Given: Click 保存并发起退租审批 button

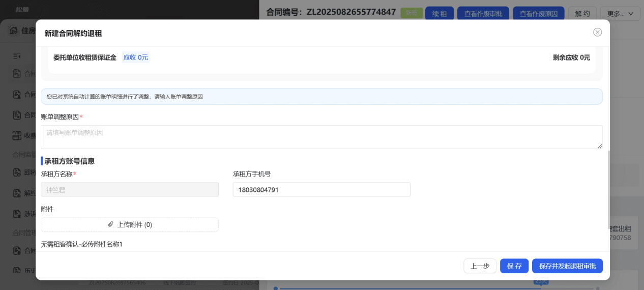Looking at the screenshot, I should click(567, 266).
